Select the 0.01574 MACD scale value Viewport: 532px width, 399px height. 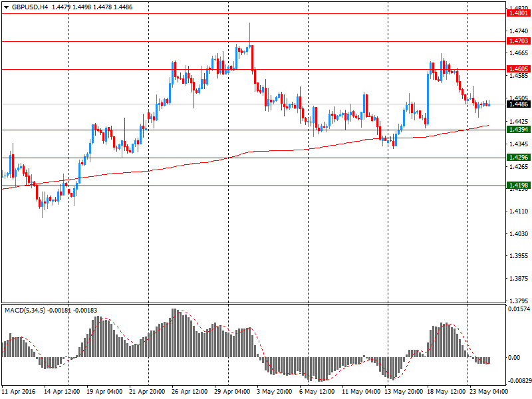click(x=519, y=309)
